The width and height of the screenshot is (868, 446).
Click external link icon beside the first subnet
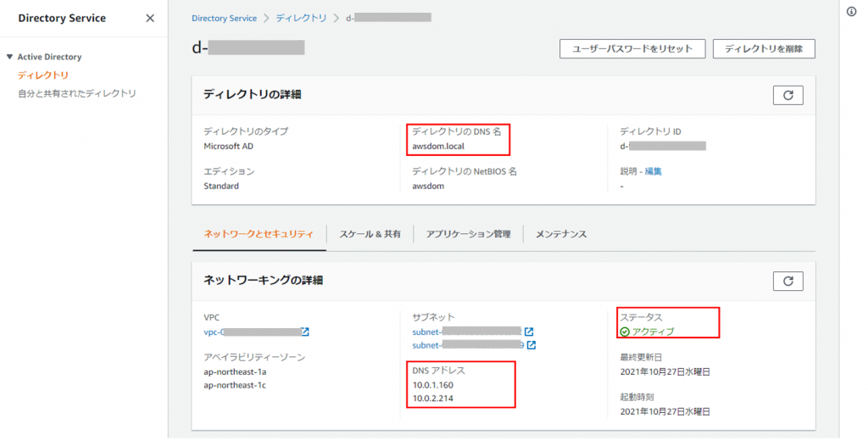point(529,332)
